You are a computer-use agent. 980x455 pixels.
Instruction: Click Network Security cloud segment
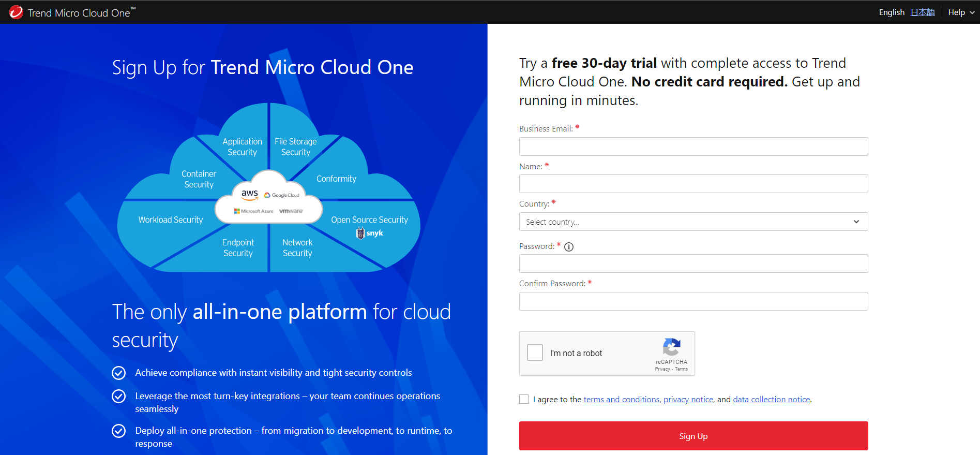[297, 248]
